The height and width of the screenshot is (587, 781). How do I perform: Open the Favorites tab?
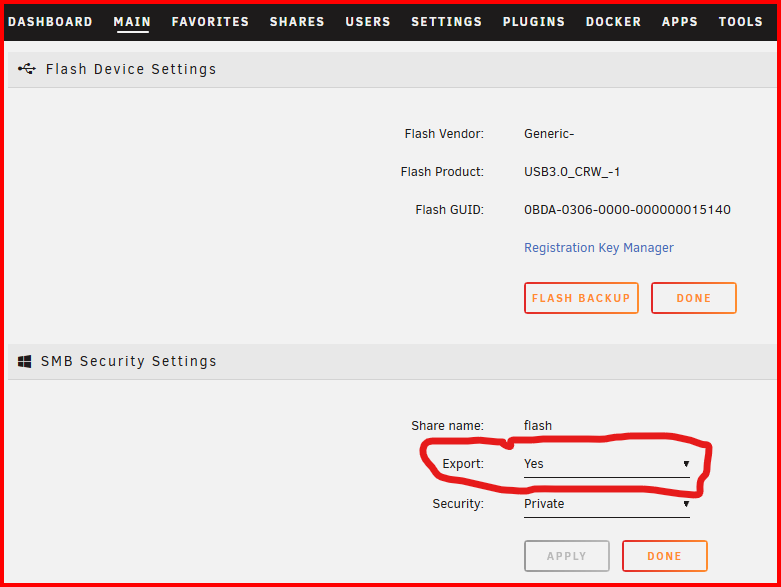(x=210, y=22)
